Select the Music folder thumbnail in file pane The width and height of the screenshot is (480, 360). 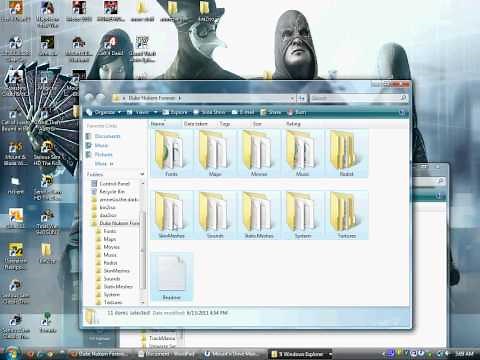tap(302, 153)
